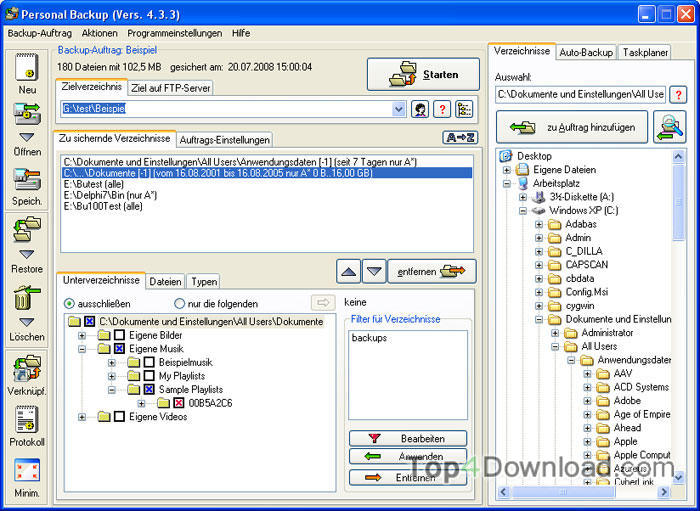Click the Anwenden filter button
The height and width of the screenshot is (511, 700).
(408, 457)
